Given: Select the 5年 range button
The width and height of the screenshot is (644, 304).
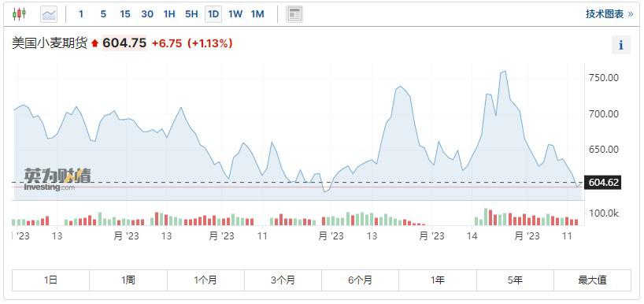Looking at the screenshot, I should coord(515,280).
